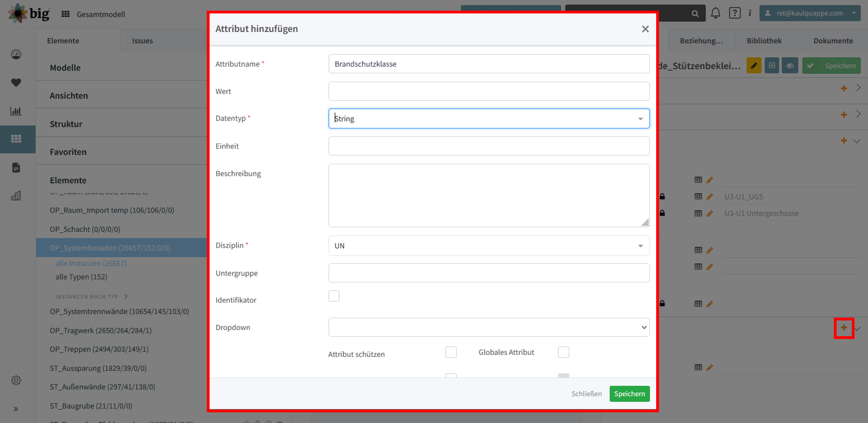Open the Disziplin UN dropdown
868x423 pixels.
(x=489, y=245)
